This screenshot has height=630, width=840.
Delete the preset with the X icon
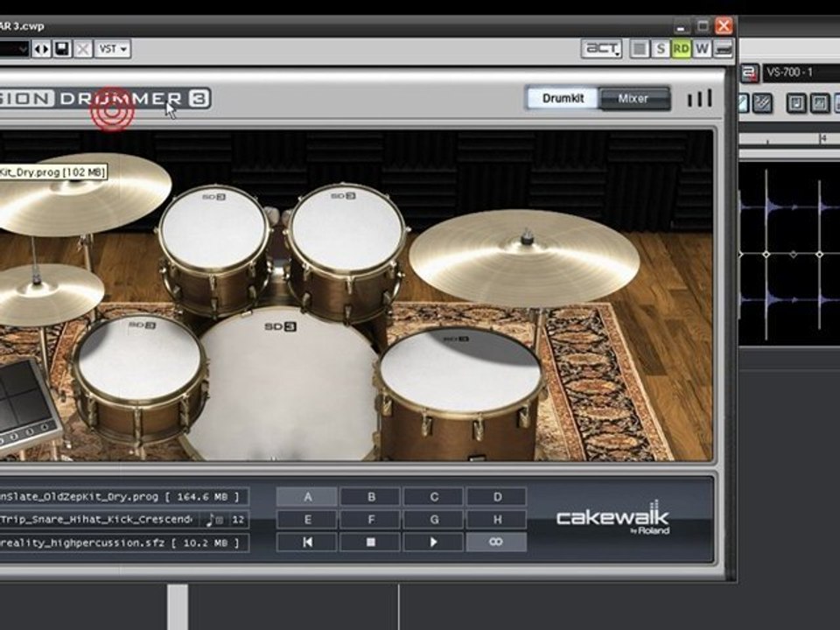tap(83, 49)
